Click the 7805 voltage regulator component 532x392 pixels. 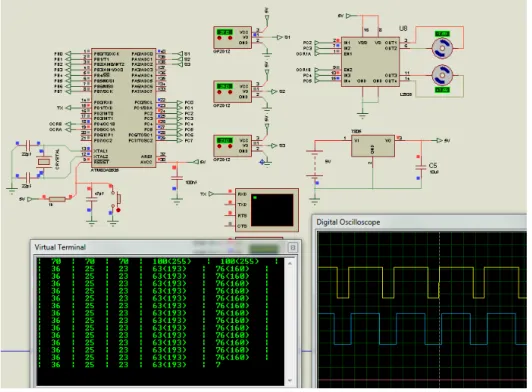[x=373, y=146]
